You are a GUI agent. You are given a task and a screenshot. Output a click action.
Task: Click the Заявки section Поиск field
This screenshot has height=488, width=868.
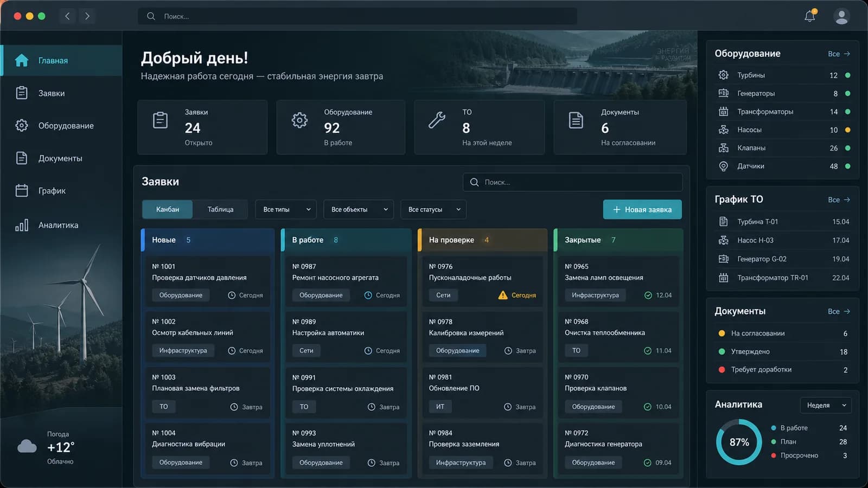coord(572,182)
